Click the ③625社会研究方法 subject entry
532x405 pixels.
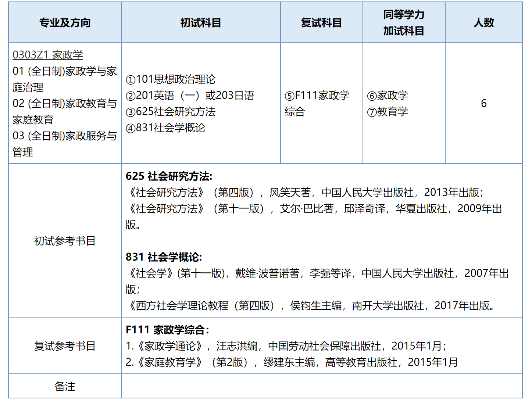171,111
